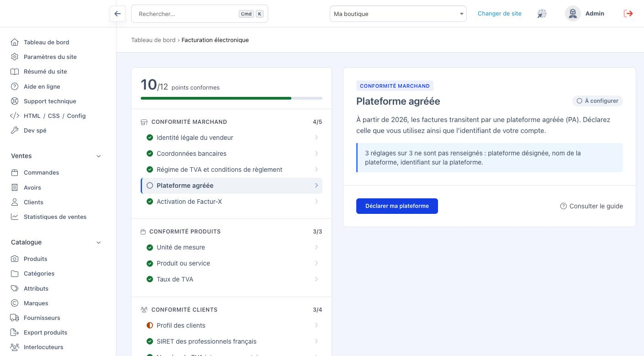
Task: Click the Tableau de bord home icon
Action: coord(15,42)
